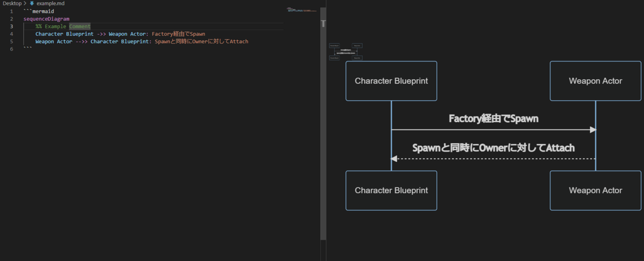Click the Spawnと同時にOwnerに対してAttach message label in the diagram
The image size is (644, 261).
[493, 147]
